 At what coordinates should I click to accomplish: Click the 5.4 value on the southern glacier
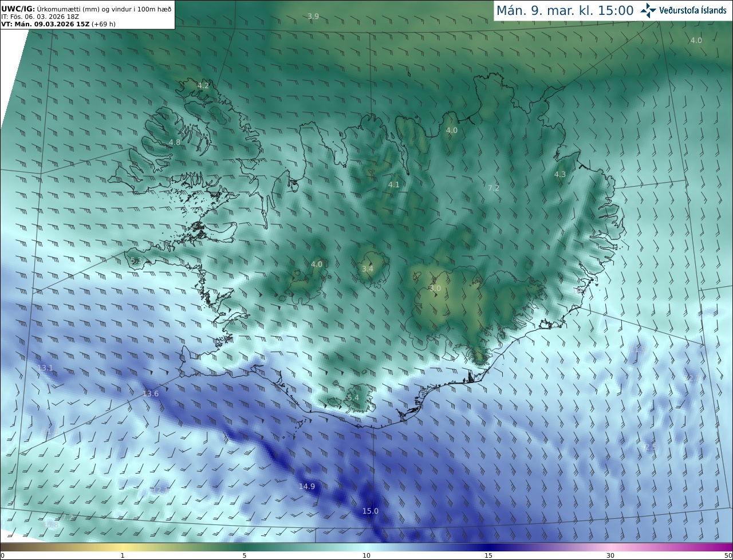coord(353,397)
